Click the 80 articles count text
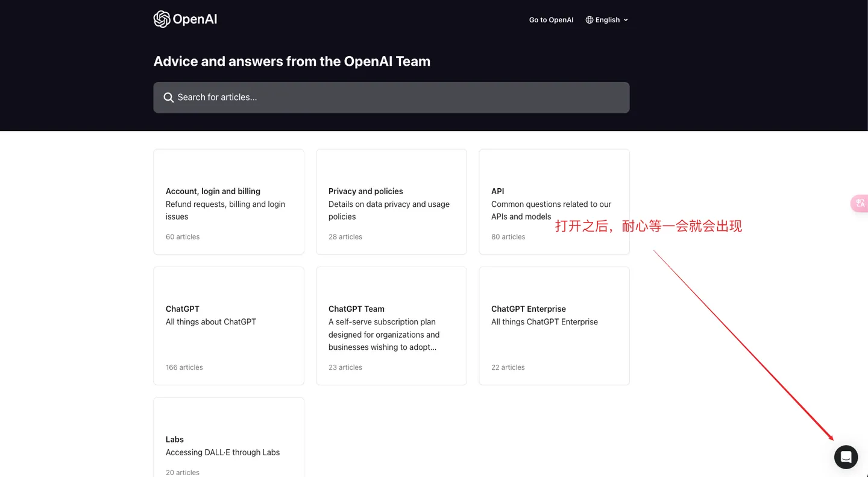Image resolution: width=868 pixels, height=477 pixels. tap(508, 237)
